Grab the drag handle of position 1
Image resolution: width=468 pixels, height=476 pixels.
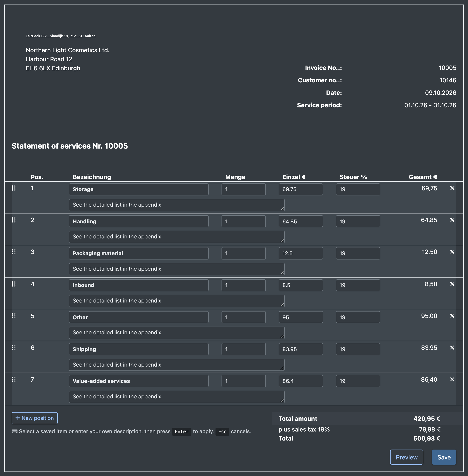[x=14, y=188]
